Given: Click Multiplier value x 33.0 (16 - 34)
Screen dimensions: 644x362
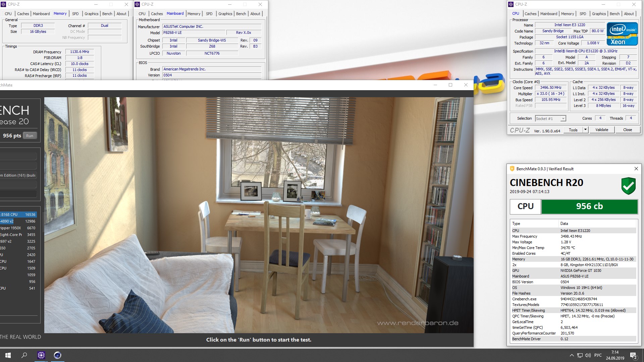Looking at the screenshot, I should 550,94.
